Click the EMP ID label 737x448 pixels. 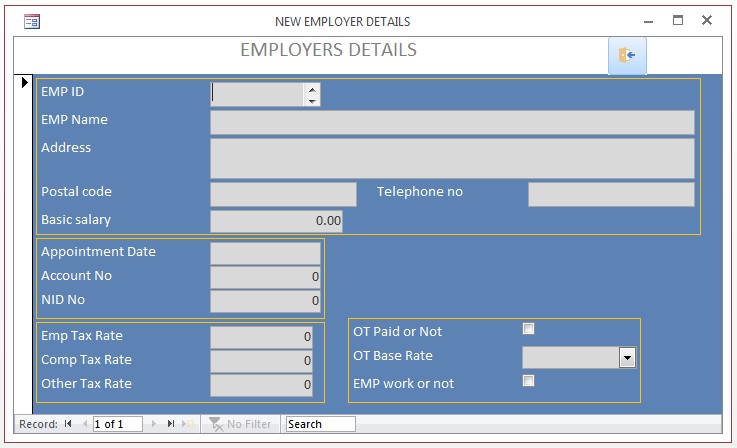tap(63, 91)
